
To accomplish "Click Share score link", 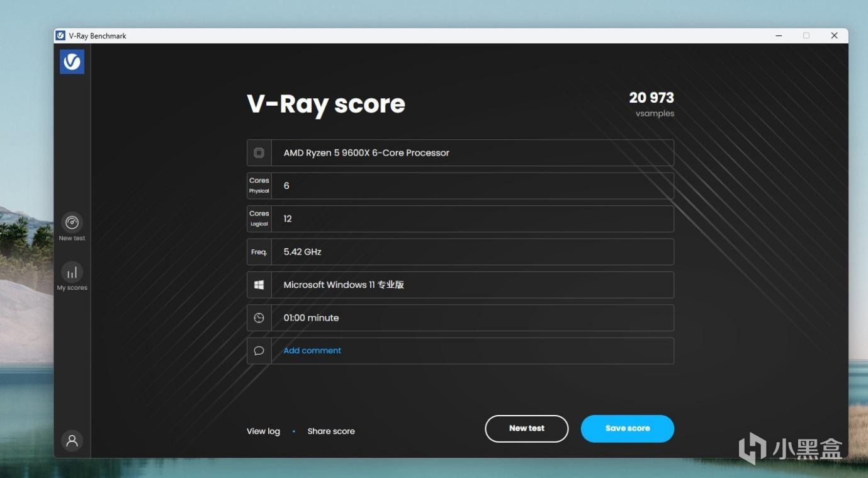I will 331,431.
